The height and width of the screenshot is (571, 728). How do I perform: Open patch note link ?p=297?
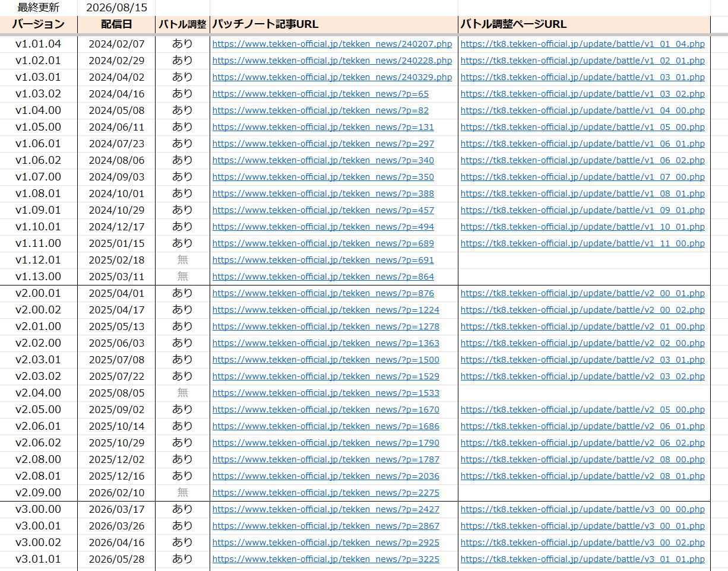tap(323, 144)
